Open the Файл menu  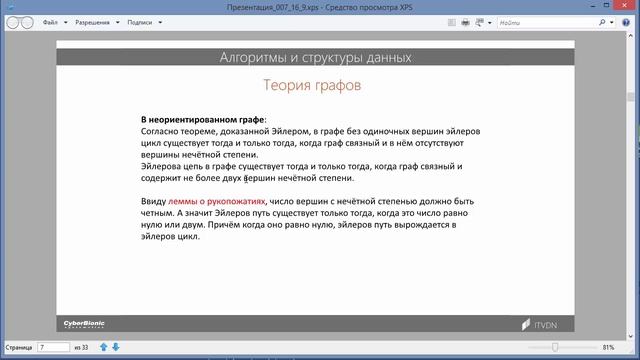tap(50, 22)
